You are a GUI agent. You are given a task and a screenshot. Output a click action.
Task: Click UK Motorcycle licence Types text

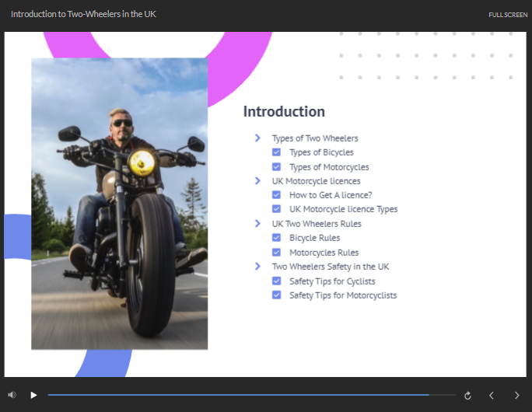343,209
